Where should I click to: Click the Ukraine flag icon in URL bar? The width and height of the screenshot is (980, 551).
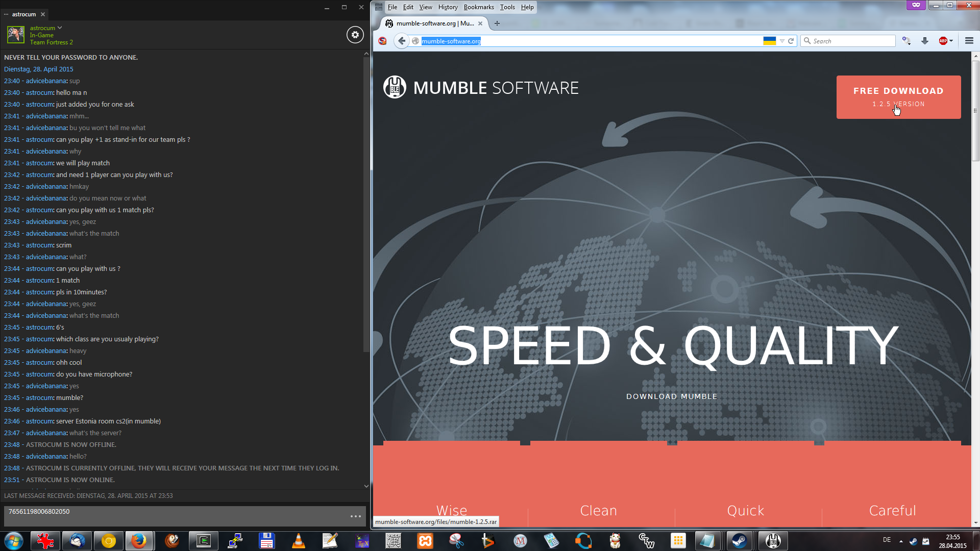coord(769,41)
